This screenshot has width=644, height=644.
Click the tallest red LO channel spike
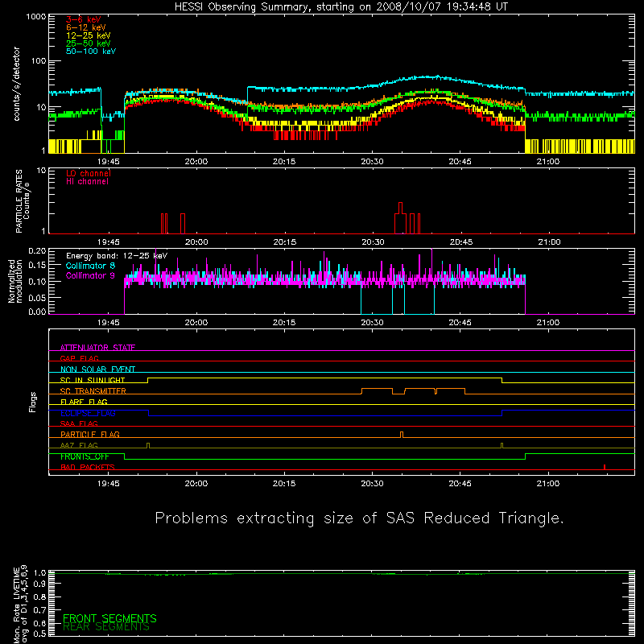tap(400, 208)
